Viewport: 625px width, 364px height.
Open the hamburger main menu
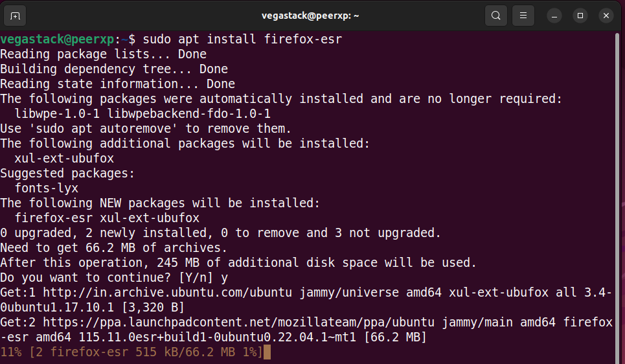pyautogui.click(x=523, y=15)
